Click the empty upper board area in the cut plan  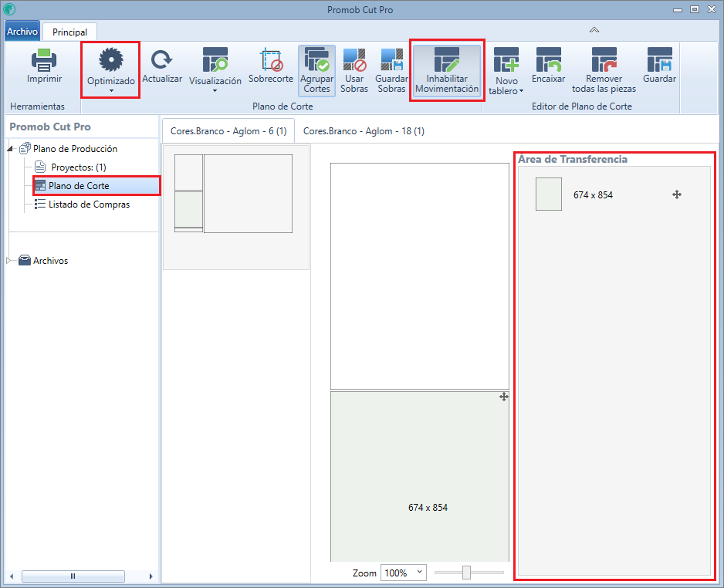[420, 276]
